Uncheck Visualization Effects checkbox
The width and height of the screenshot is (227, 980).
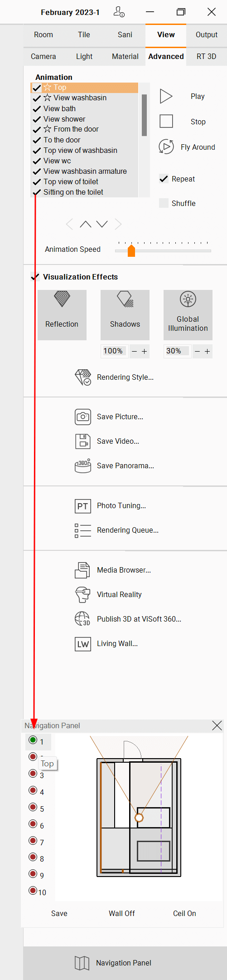(x=35, y=277)
